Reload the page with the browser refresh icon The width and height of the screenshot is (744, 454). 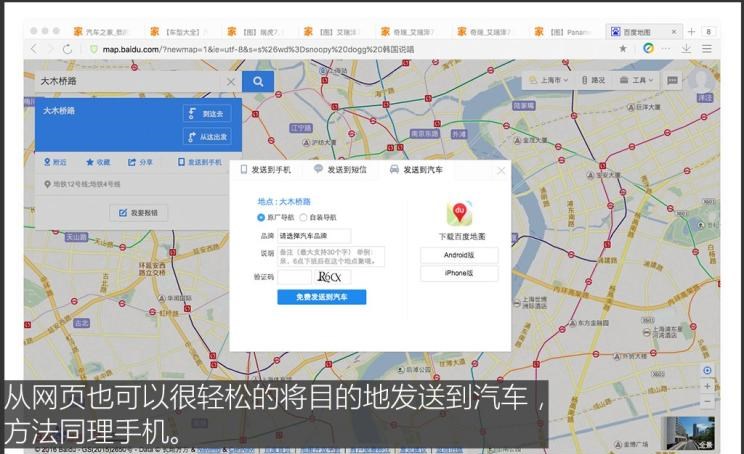[67, 49]
